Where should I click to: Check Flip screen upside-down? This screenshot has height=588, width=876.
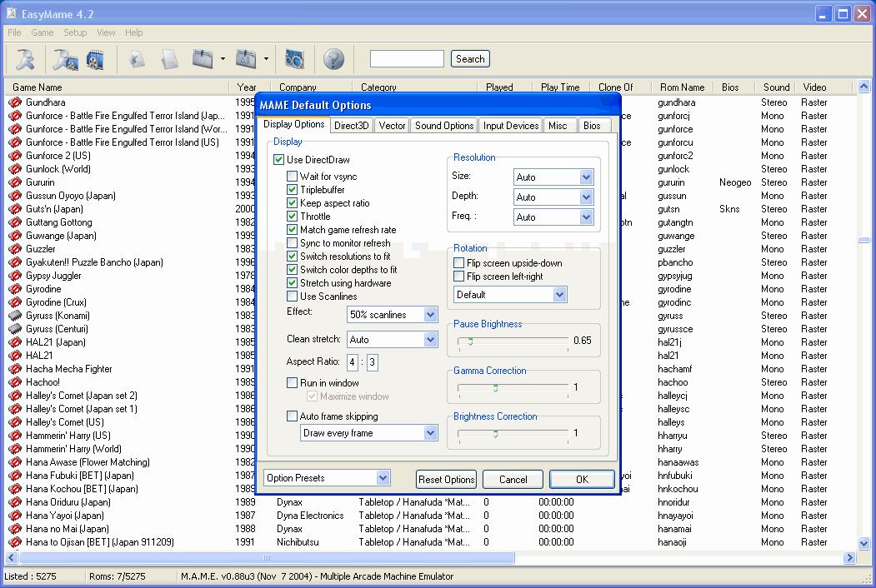pyautogui.click(x=459, y=263)
